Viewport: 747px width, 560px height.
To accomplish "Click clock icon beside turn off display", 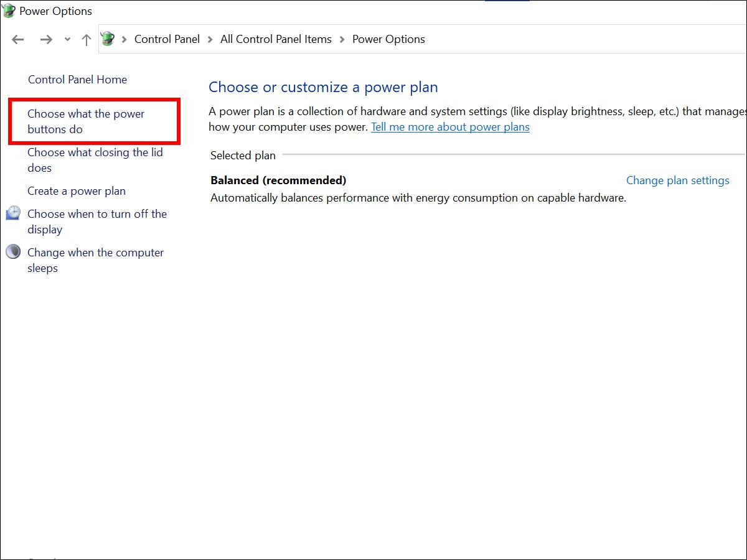I will tap(13, 213).
